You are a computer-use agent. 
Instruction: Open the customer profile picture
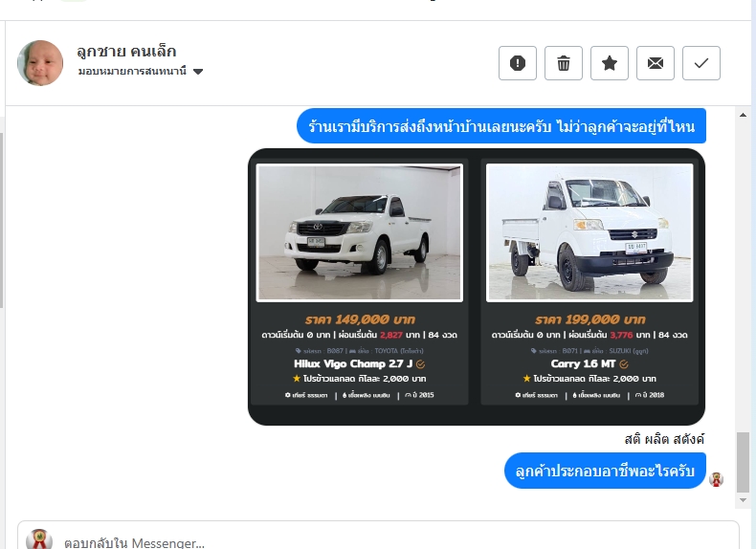point(40,63)
